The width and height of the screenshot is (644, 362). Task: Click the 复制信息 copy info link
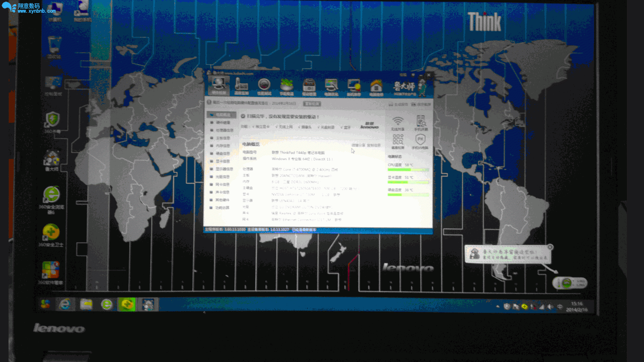374,145
